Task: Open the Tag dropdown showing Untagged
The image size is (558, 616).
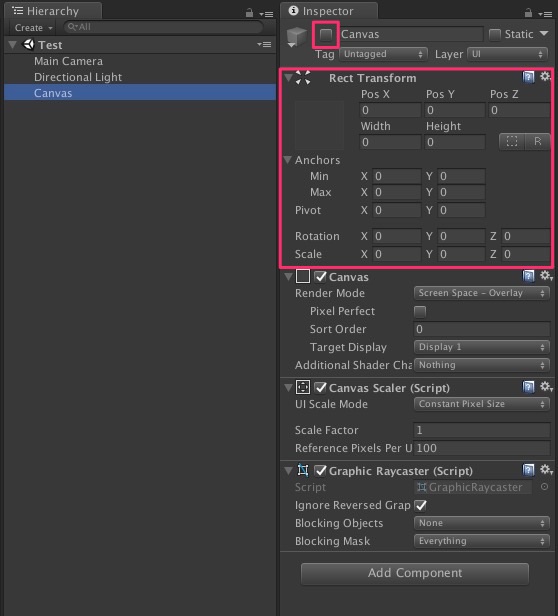Action: point(383,54)
